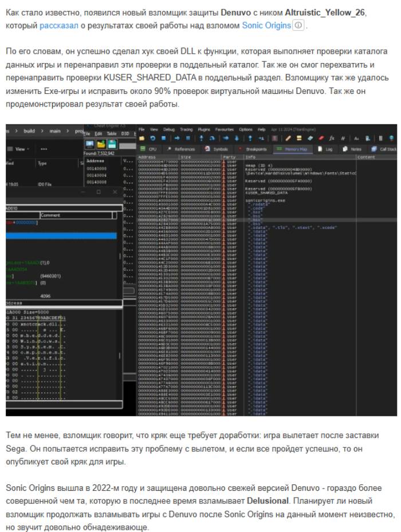The height and width of the screenshot is (532, 401).
Task: Click the info icon next to Sonic Origins
Action: pyautogui.click(x=298, y=25)
